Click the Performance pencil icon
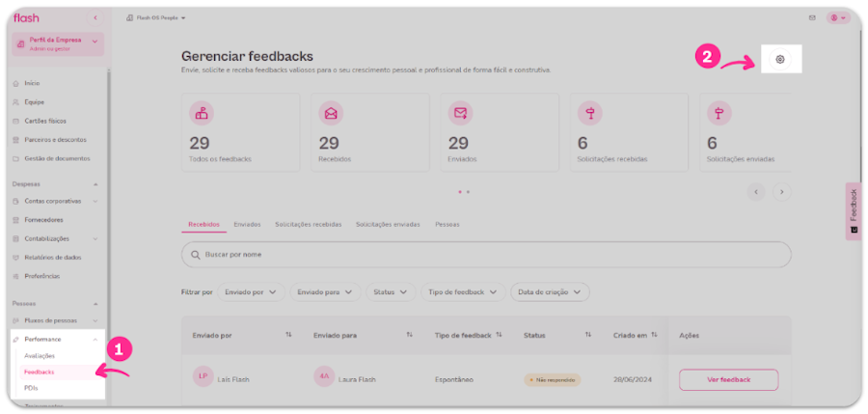The width and height of the screenshot is (868, 414). pyautogui.click(x=16, y=339)
